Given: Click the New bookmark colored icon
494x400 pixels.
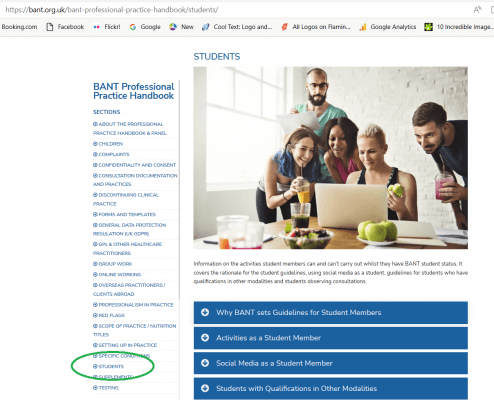Looking at the screenshot, I should [173, 27].
